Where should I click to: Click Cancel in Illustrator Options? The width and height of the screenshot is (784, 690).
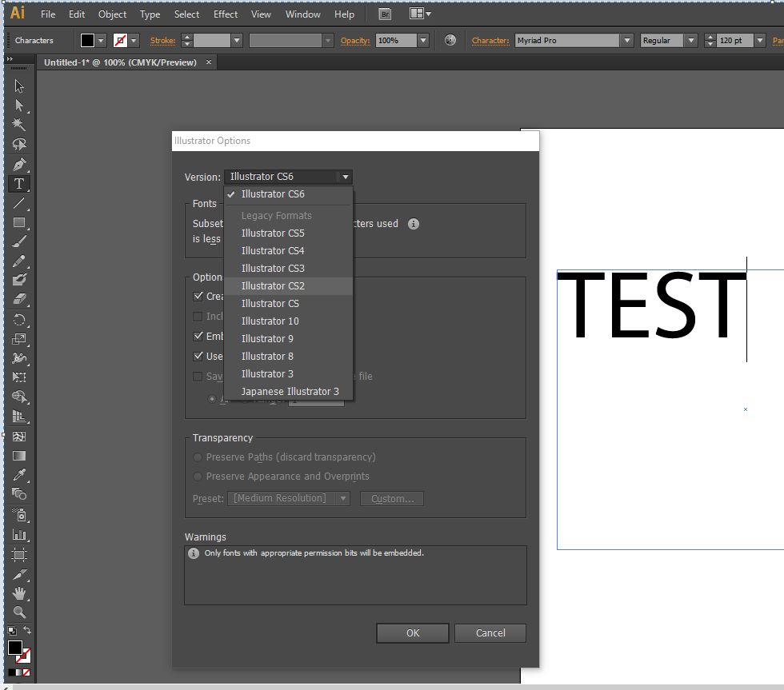tap(490, 633)
